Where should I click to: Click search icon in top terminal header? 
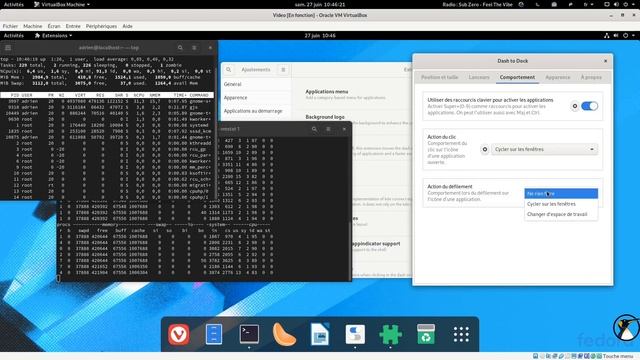click(180, 48)
